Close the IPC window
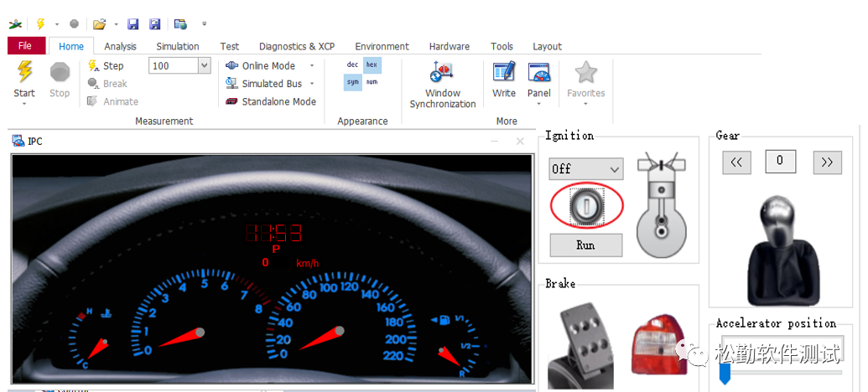The height and width of the screenshot is (392, 868). point(520,142)
